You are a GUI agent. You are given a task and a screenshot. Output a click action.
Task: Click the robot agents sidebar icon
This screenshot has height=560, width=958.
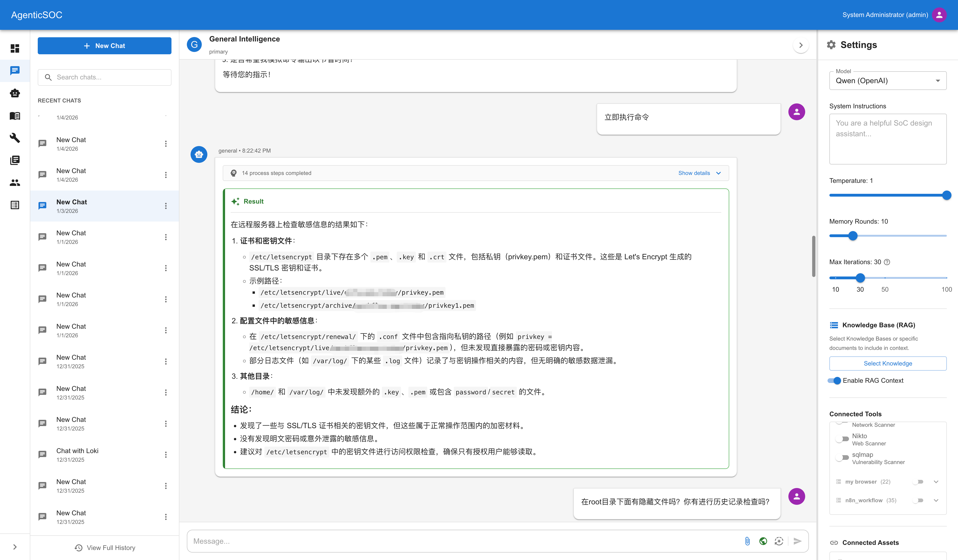[x=15, y=93]
